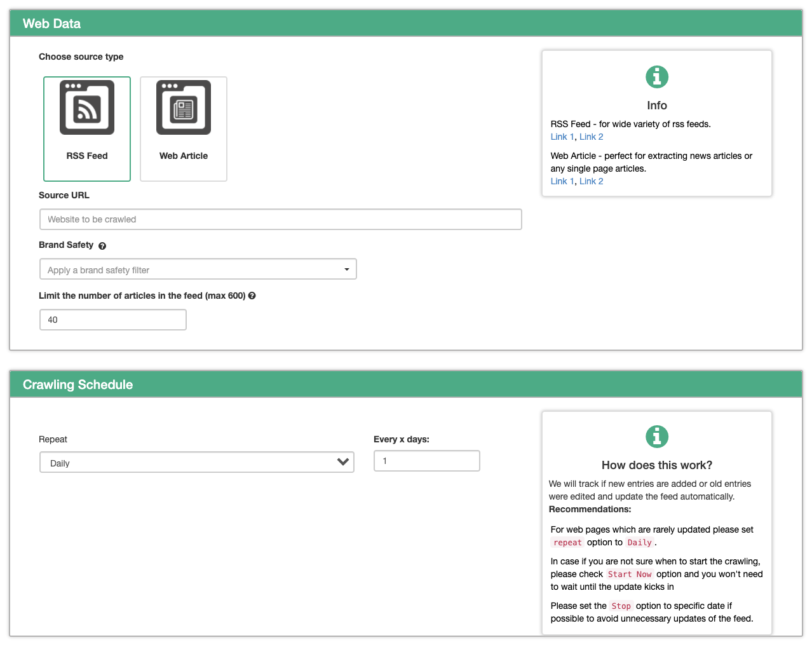
Task: Click the RSS feed browser icon
Action: [x=87, y=107]
